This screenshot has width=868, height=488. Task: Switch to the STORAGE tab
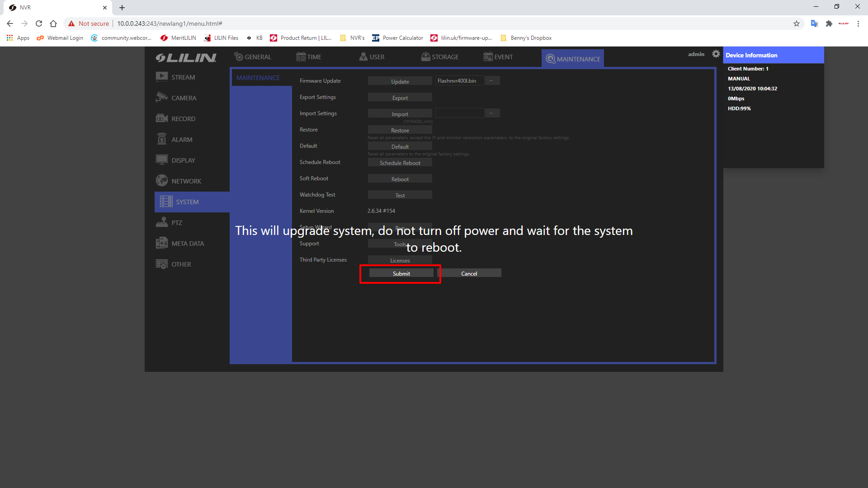click(440, 57)
